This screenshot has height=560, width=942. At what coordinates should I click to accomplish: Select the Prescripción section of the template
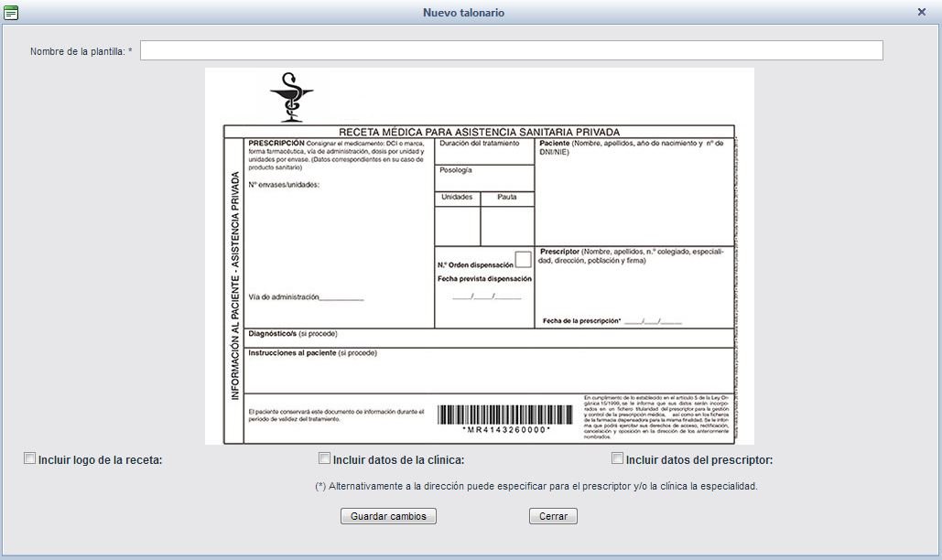tap(339, 229)
